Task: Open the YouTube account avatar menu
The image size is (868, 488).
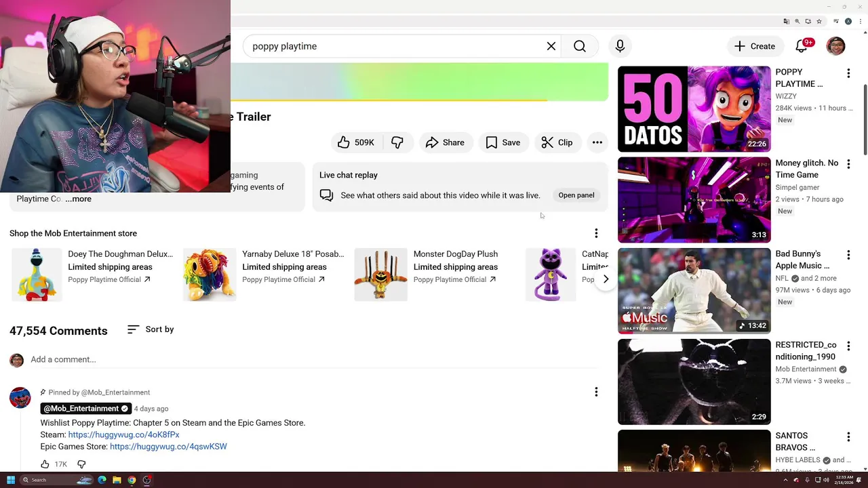Action: coord(836,46)
